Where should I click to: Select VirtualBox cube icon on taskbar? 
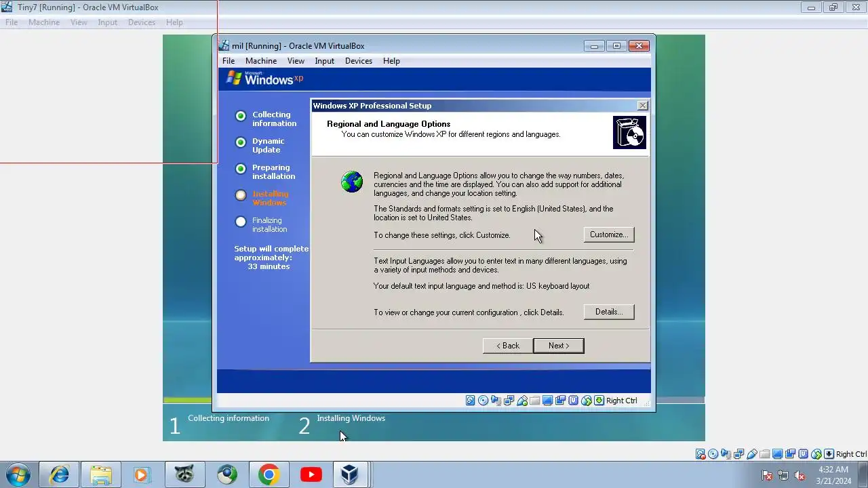click(350, 475)
